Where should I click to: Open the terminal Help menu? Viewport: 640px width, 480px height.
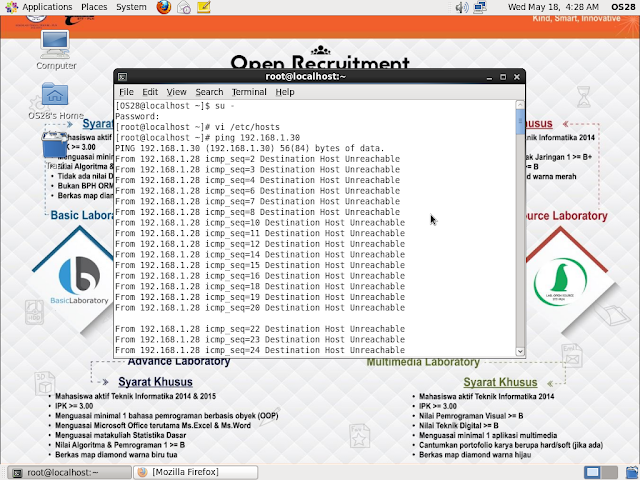pos(284,92)
